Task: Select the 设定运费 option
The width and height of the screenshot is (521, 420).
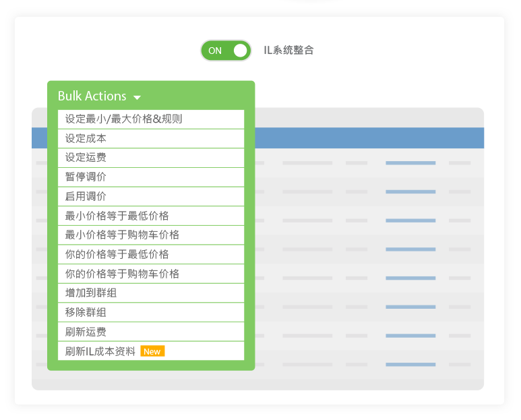Action: click(86, 158)
